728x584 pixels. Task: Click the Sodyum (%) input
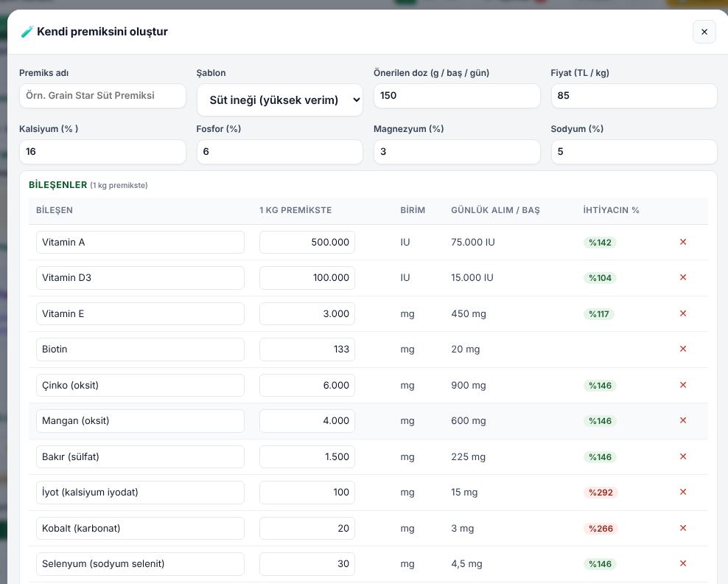[634, 152]
